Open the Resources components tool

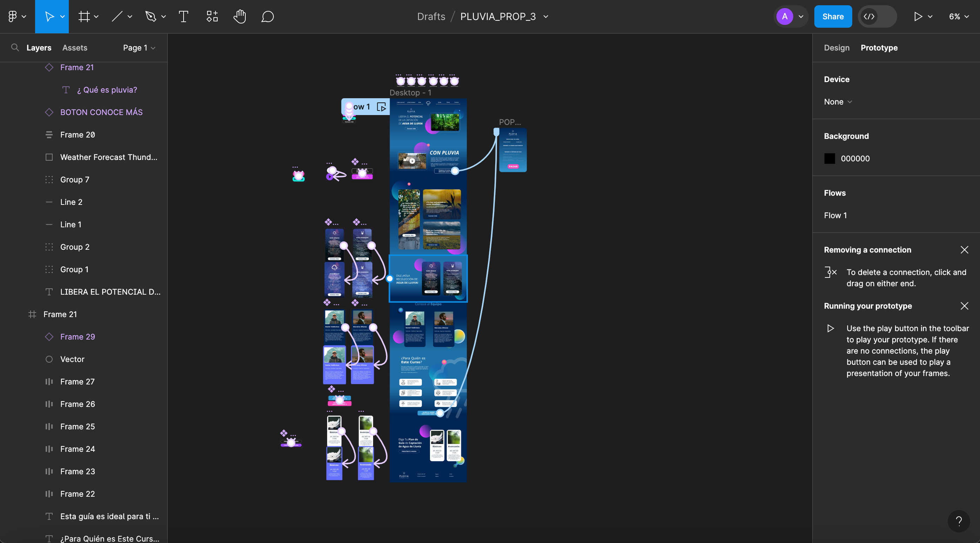tap(212, 16)
